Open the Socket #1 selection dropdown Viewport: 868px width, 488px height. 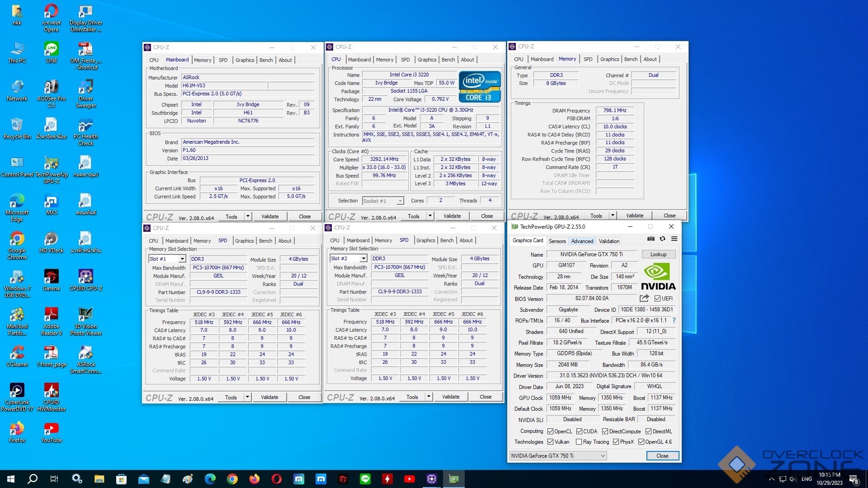pos(400,201)
